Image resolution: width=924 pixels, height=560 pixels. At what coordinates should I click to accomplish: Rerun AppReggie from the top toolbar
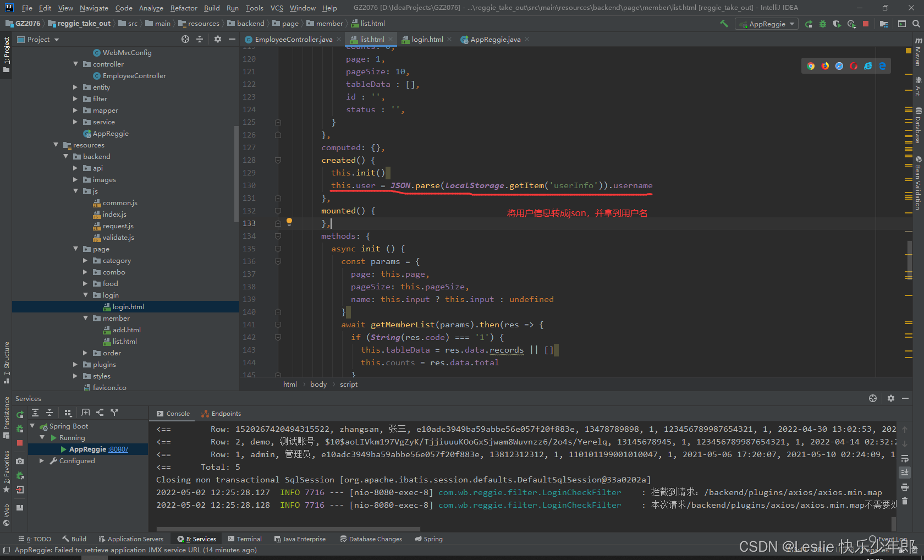pyautogui.click(x=809, y=24)
